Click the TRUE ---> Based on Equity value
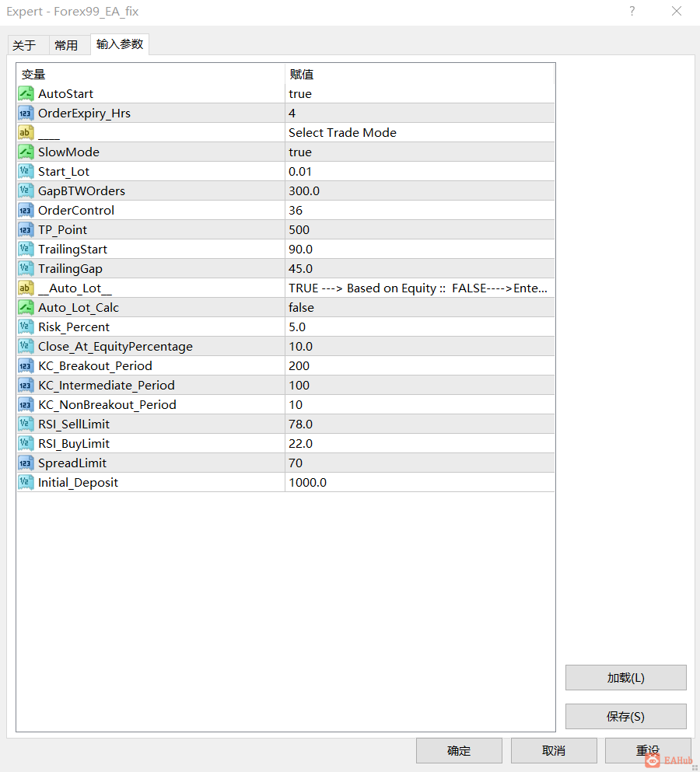700x772 pixels. click(420, 288)
